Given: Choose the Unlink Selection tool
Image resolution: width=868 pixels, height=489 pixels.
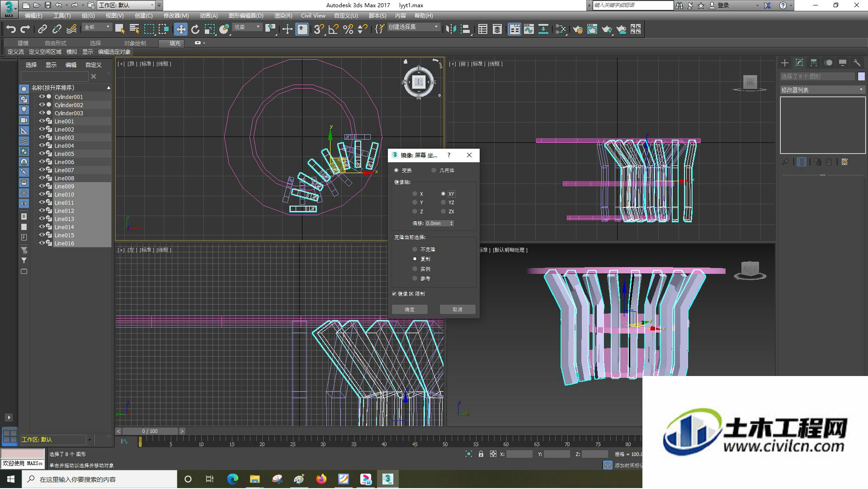Looking at the screenshot, I should point(57,29).
